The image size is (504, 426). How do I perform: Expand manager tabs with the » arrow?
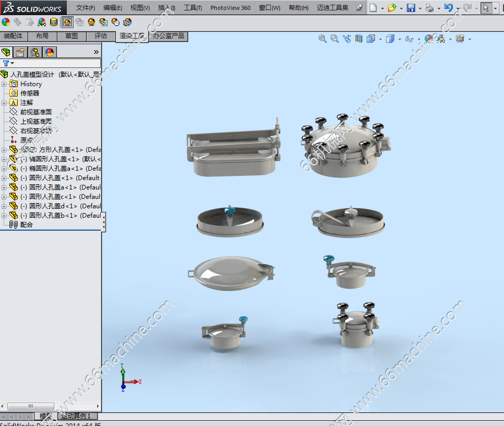(x=96, y=52)
